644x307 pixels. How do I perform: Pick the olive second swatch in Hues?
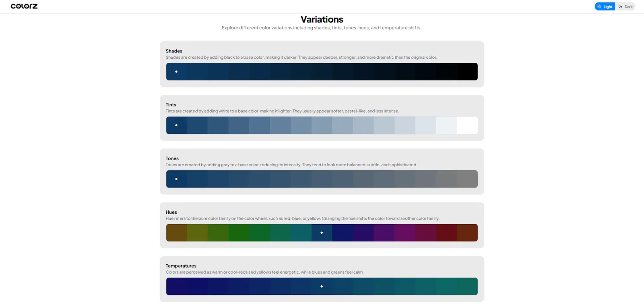(197, 233)
